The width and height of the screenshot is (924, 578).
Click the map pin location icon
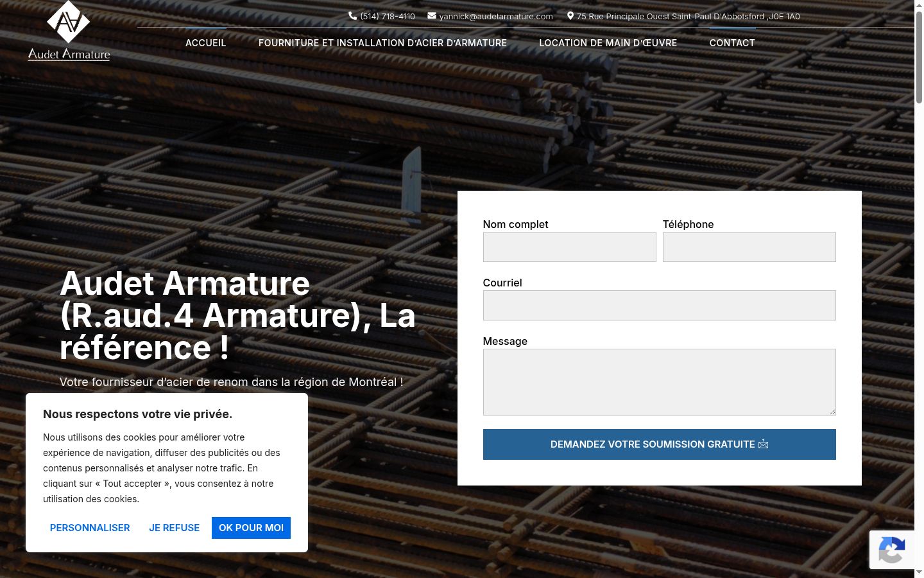[x=570, y=16]
